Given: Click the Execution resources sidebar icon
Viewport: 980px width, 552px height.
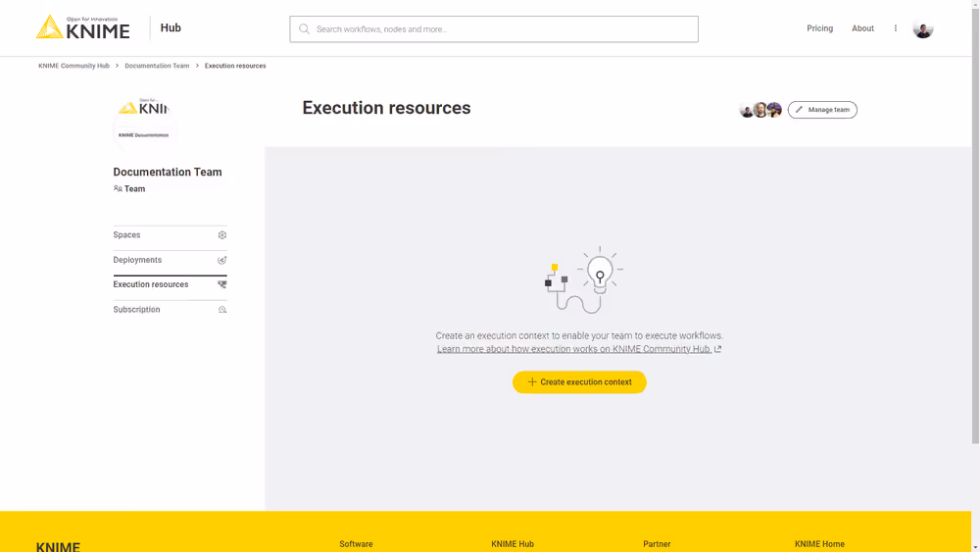Looking at the screenshot, I should [221, 284].
